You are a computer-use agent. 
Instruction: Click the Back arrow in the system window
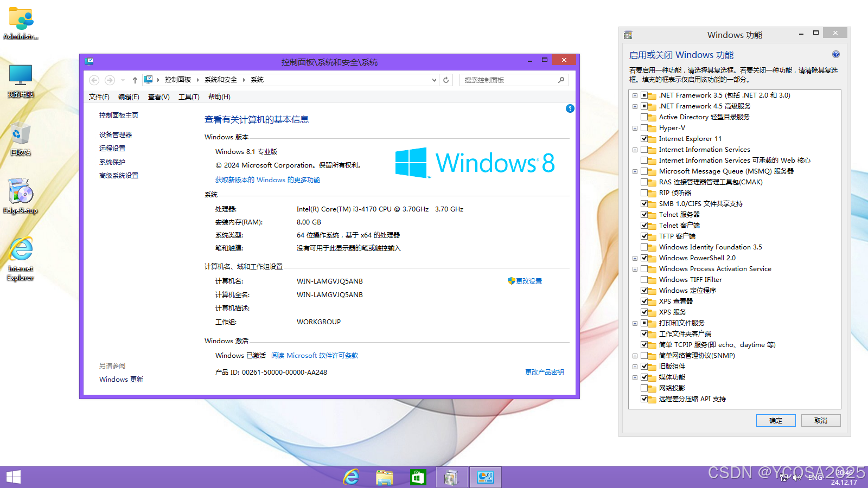point(94,80)
